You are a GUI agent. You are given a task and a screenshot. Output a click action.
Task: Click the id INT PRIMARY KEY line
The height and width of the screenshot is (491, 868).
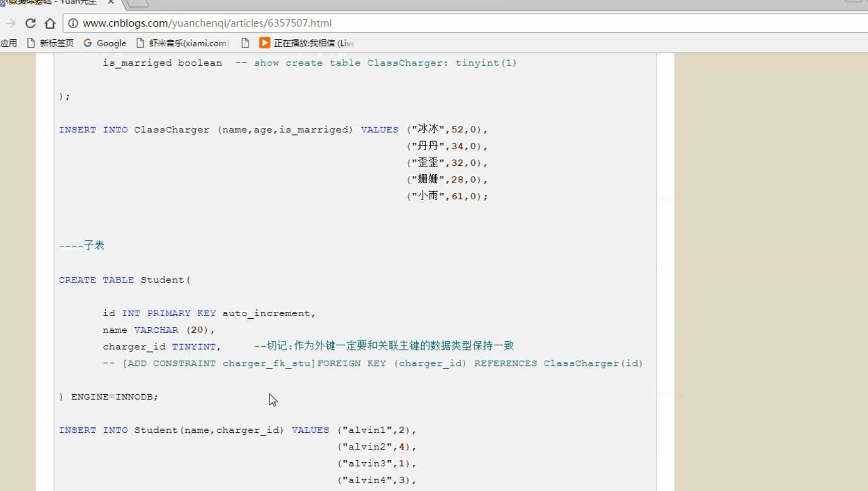tap(209, 313)
